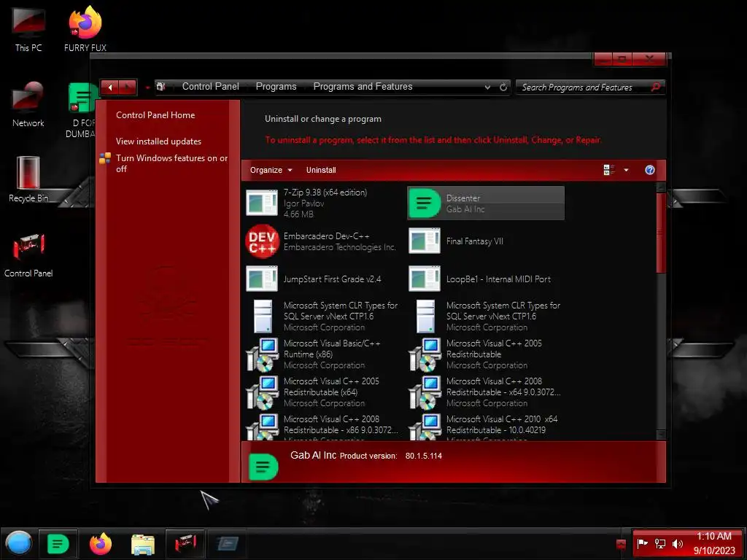Select the 7-Zip 9.38 program icon

tap(262, 203)
